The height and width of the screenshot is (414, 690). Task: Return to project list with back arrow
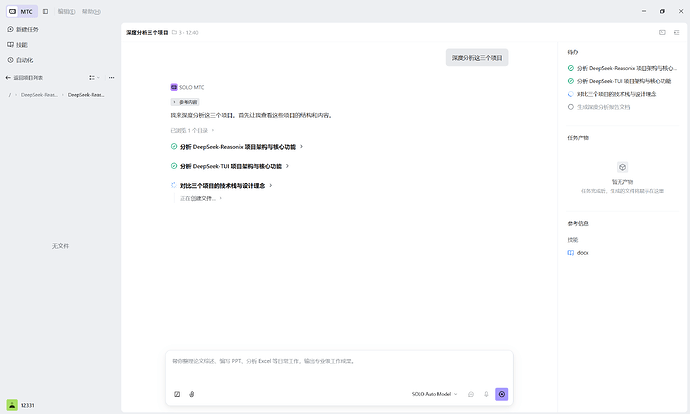24,77
